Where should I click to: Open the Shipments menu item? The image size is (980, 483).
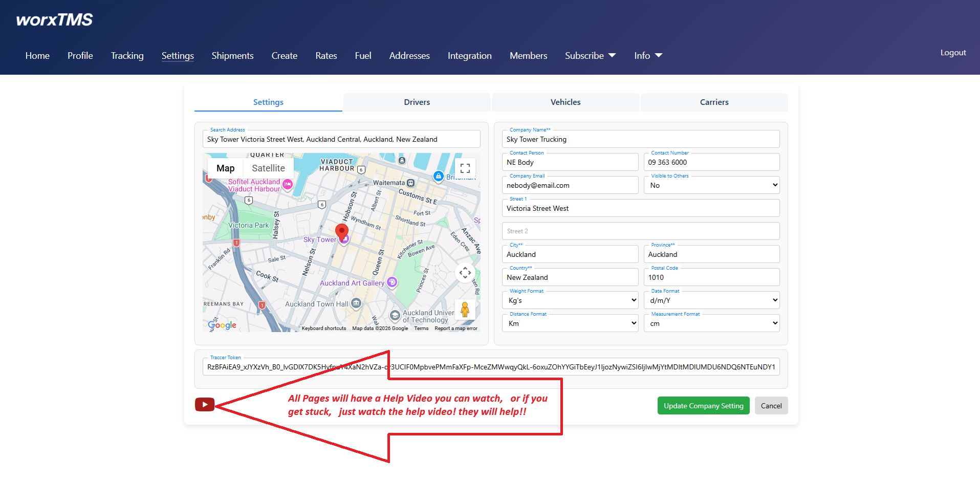click(x=232, y=56)
